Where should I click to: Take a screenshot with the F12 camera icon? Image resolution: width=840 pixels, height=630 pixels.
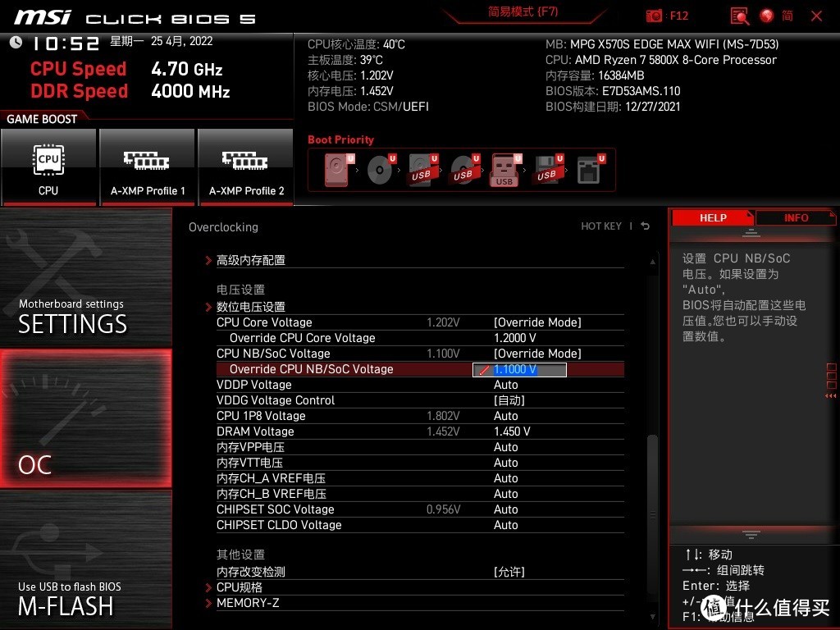654,16
